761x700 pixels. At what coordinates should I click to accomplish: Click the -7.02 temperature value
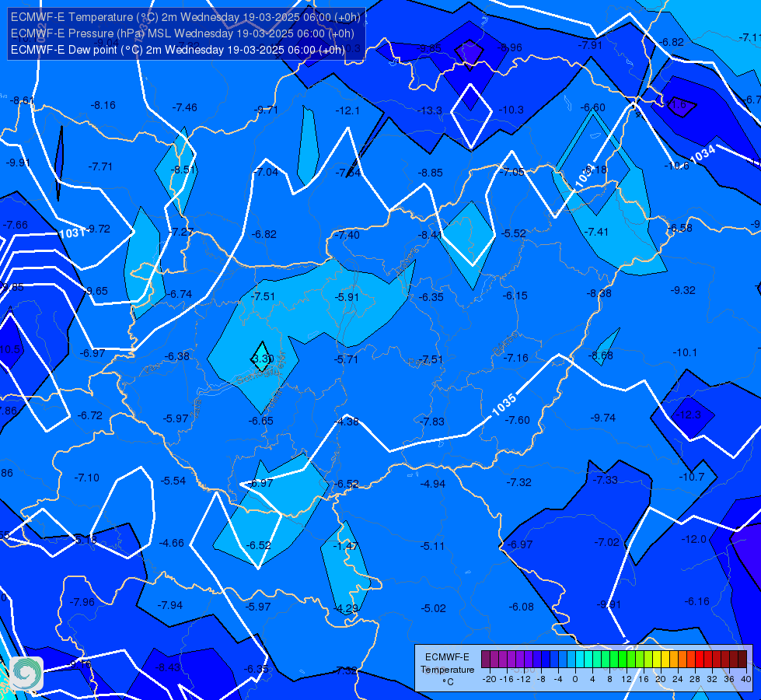click(607, 542)
